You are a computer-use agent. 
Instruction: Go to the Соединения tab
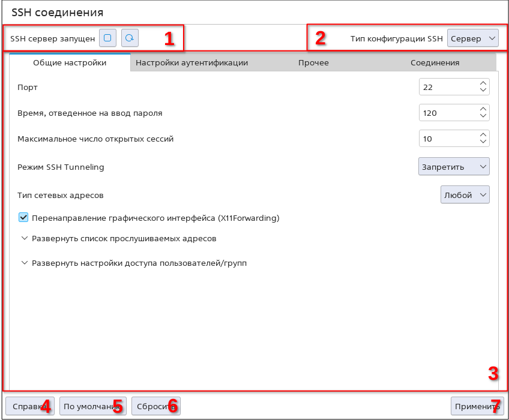(x=435, y=62)
